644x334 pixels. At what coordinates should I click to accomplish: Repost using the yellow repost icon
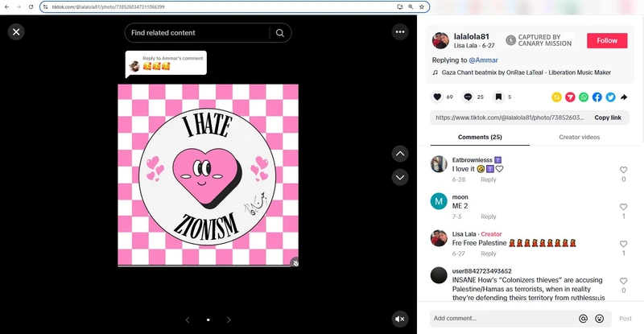tap(556, 97)
